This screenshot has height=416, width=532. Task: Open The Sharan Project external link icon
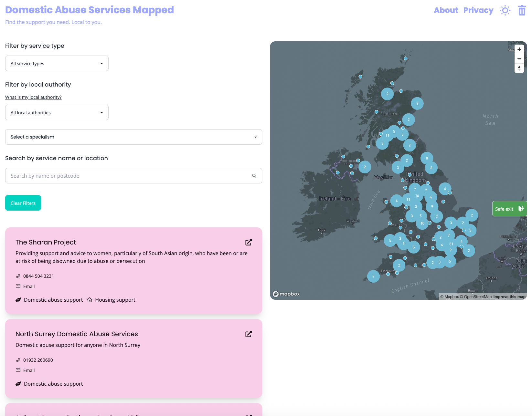[248, 242]
